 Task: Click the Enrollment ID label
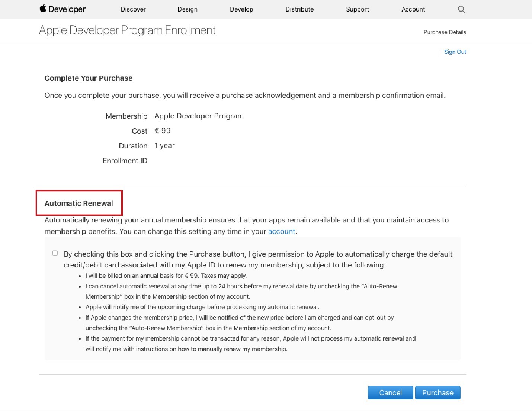point(125,161)
